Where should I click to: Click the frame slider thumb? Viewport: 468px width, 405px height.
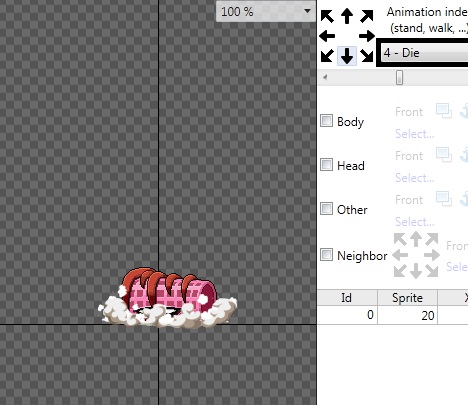coord(399,78)
